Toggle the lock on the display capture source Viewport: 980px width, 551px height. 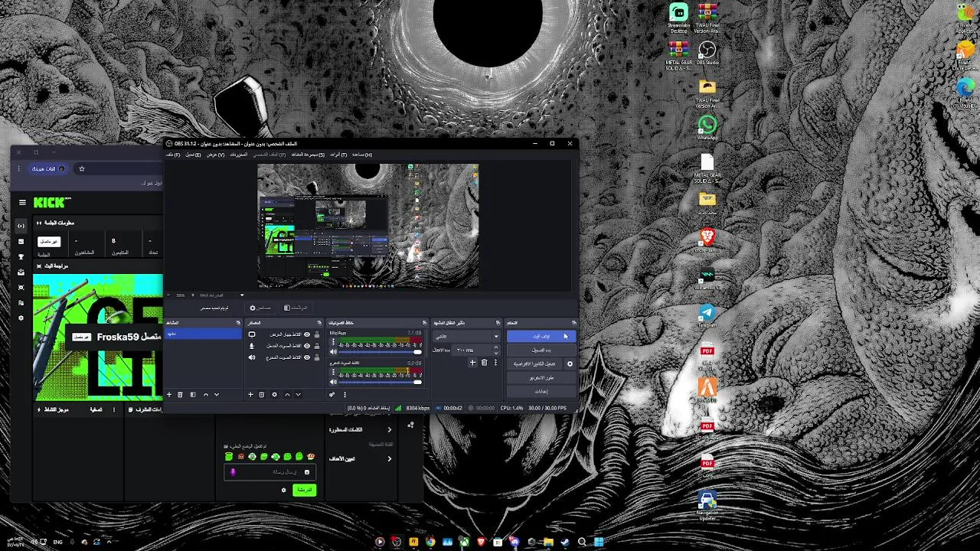317,334
